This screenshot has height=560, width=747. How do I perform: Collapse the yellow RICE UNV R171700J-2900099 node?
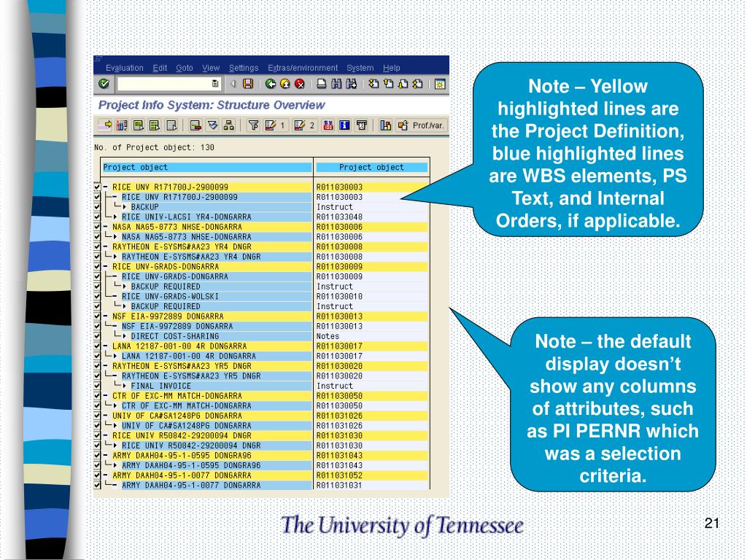(106, 187)
